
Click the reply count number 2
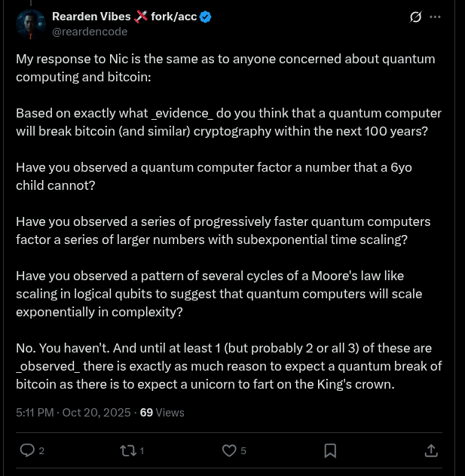click(x=41, y=450)
